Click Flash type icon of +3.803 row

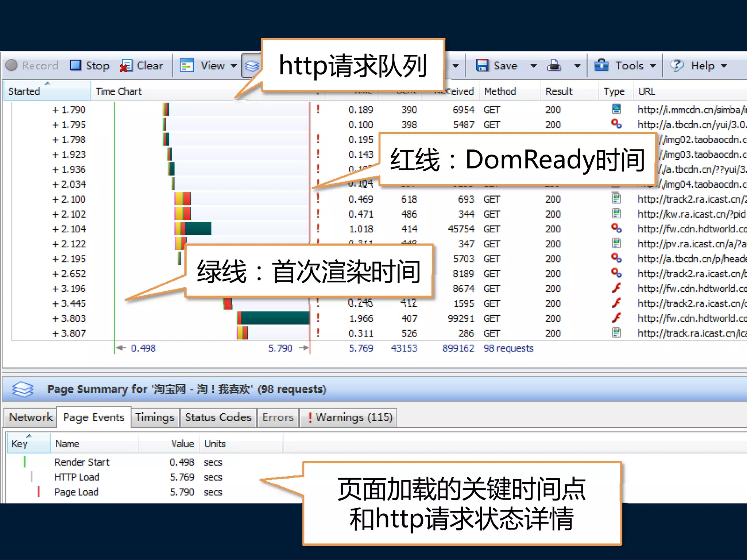pos(616,318)
